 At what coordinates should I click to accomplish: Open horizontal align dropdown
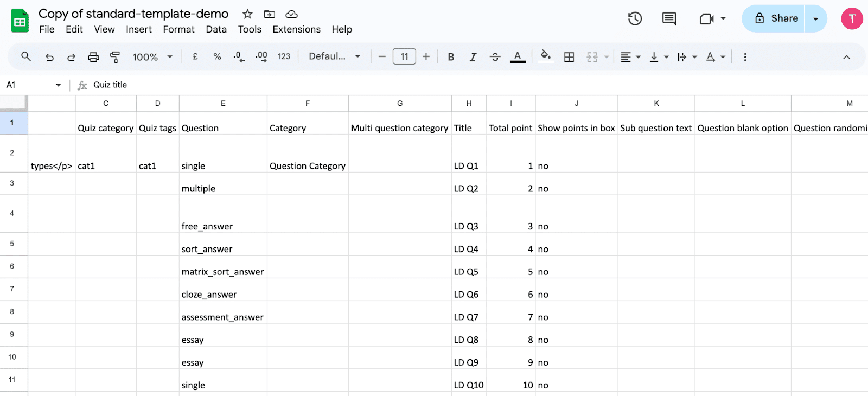pyautogui.click(x=630, y=57)
